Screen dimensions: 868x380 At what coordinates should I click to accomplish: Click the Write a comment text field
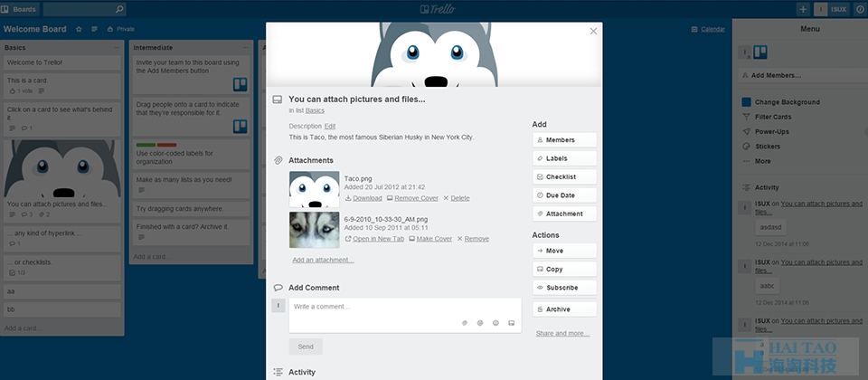[x=405, y=316]
